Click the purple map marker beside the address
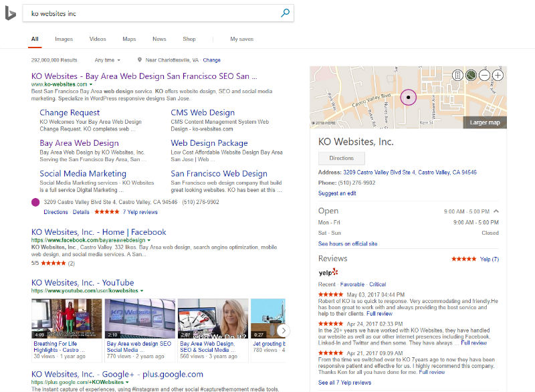The height and width of the screenshot is (392, 535). (35, 202)
